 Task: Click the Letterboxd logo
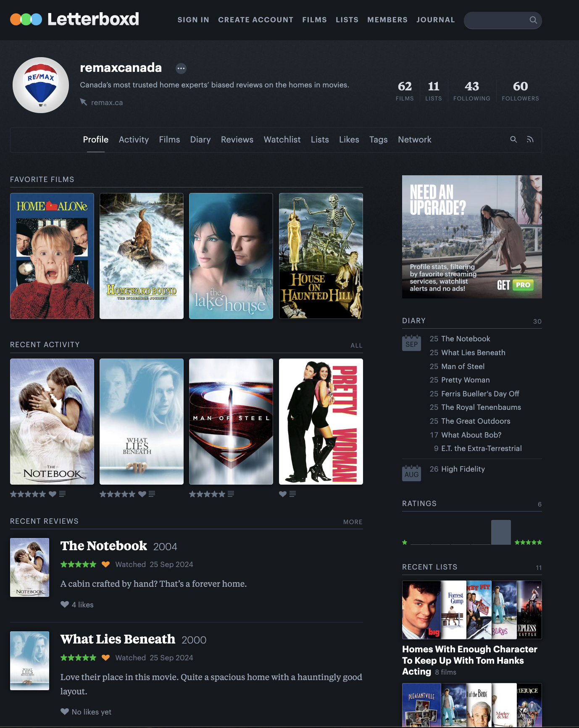click(74, 19)
